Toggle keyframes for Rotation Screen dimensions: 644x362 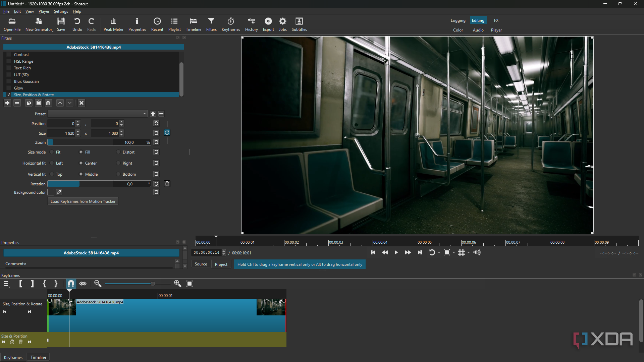pos(167,184)
